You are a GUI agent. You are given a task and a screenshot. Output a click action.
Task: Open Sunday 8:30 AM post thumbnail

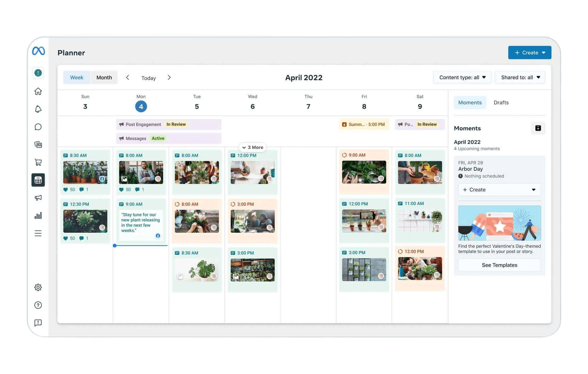(x=85, y=172)
